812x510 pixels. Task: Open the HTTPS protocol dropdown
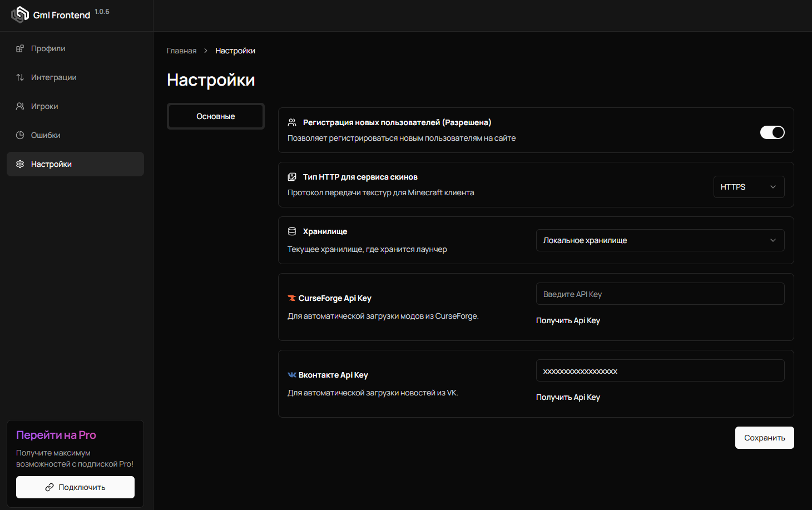(749, 186)
